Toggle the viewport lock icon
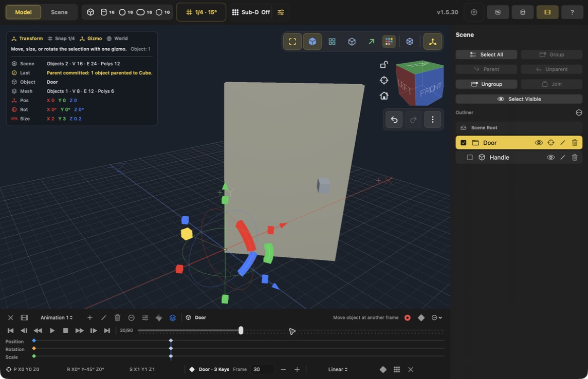This screenshot has height=379, width=588. [x=384, y=64]
